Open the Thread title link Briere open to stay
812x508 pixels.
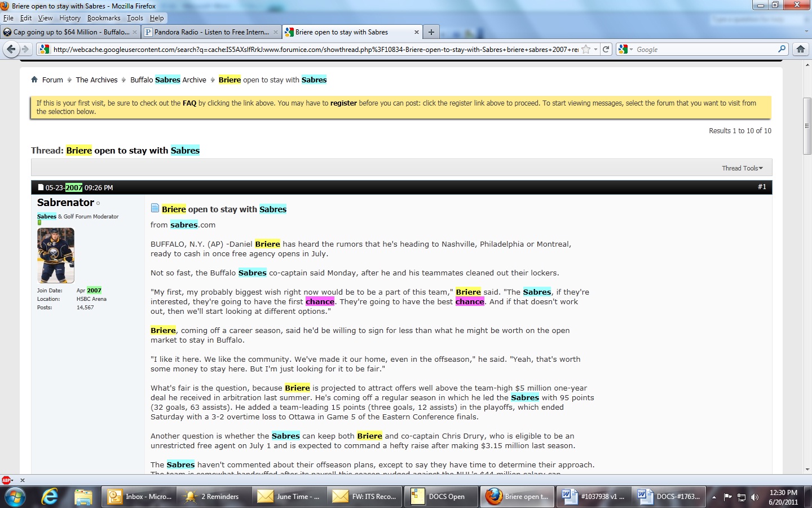click(x=133, y=151)
